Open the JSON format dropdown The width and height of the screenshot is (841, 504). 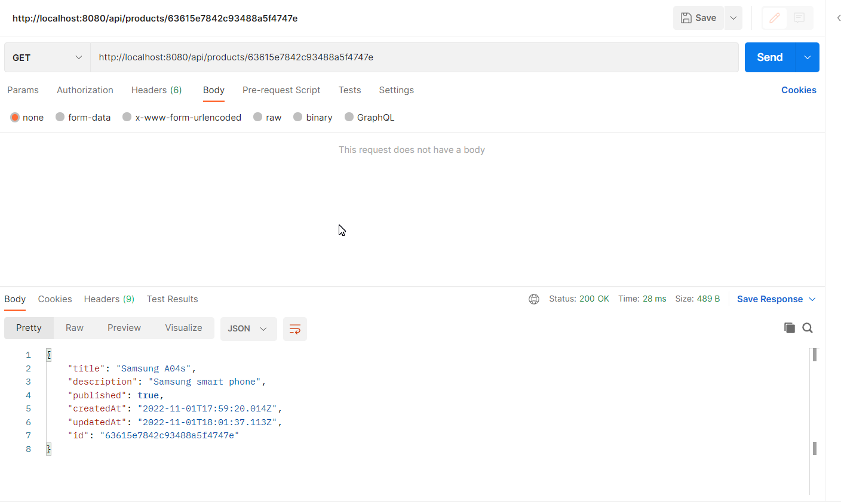248,329
